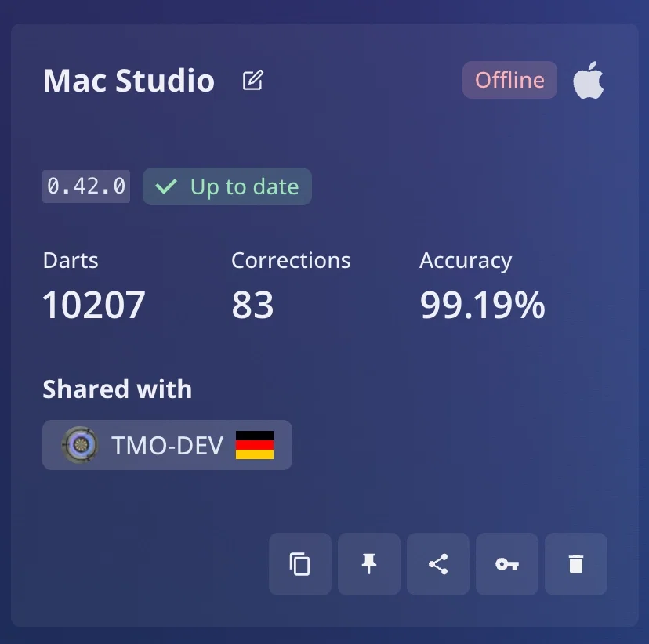Click the TMO-DEV avatar image

point(80,445)
